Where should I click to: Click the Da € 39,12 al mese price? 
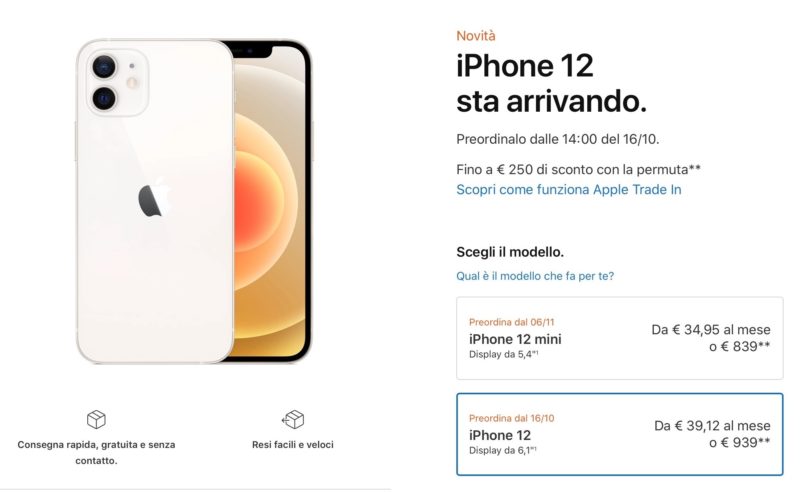click(x=713, y=426)
